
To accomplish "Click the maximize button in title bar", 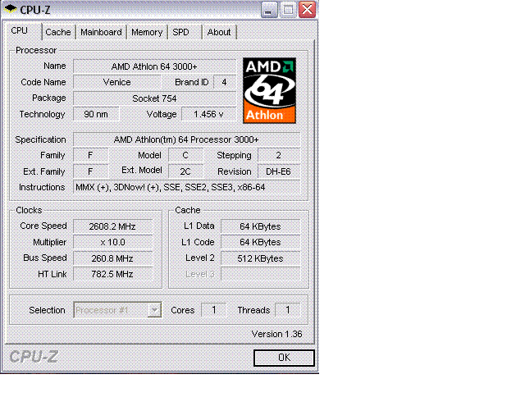I will tap(288, 9).
